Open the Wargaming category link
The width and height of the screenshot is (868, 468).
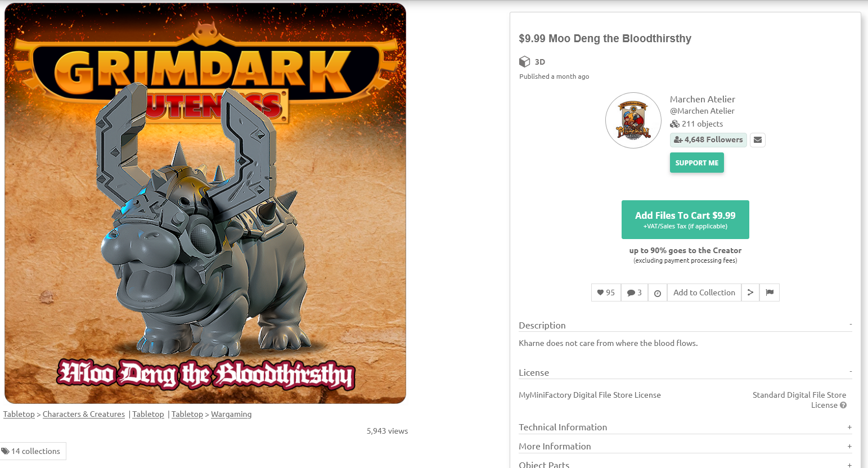pyautogui.click(x=231, y=414)
